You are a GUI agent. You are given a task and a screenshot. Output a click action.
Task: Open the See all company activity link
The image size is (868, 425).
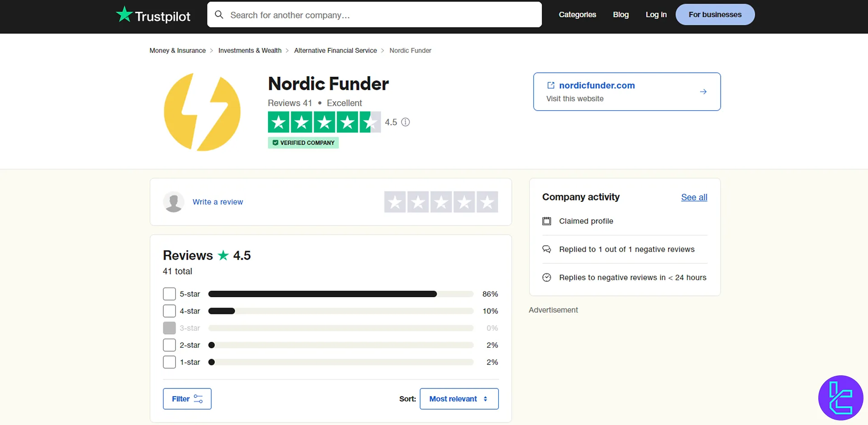(694, 197)
